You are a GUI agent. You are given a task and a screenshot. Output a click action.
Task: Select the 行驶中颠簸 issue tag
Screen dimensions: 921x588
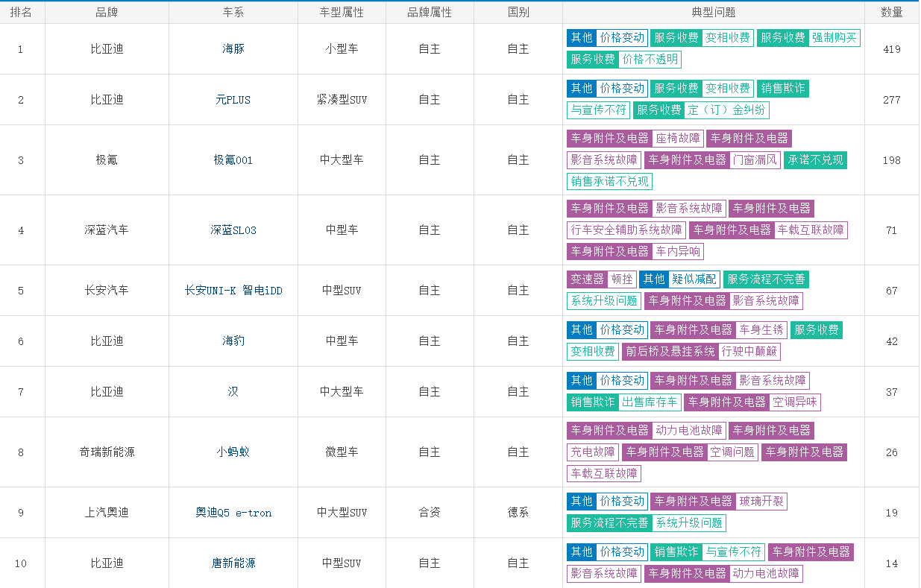[749, 352]
